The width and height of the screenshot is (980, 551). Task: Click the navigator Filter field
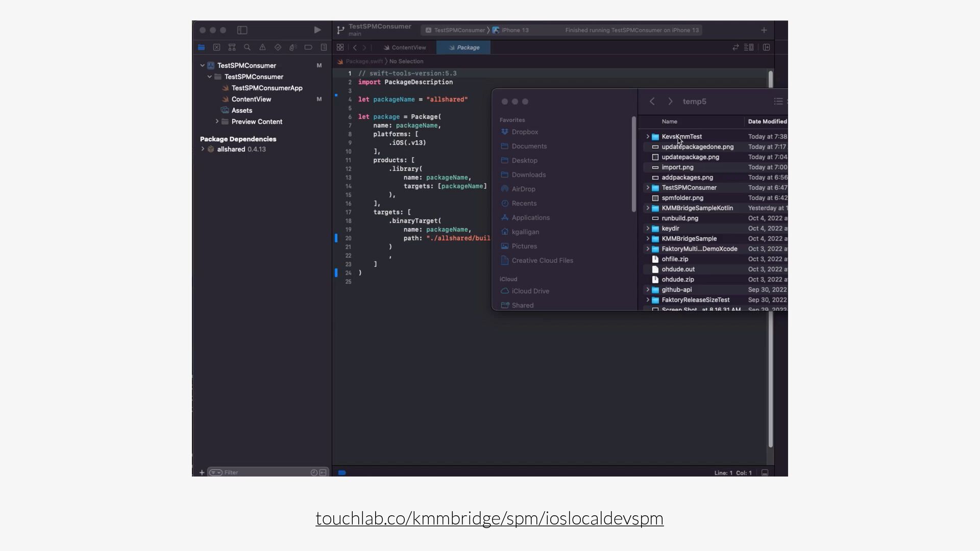[x=265, y=472]
